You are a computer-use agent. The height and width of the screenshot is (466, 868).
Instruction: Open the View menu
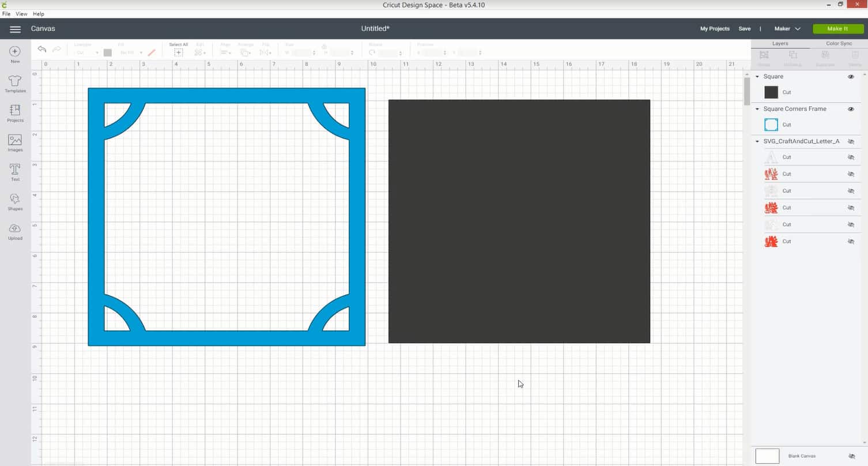coord(21,13)
